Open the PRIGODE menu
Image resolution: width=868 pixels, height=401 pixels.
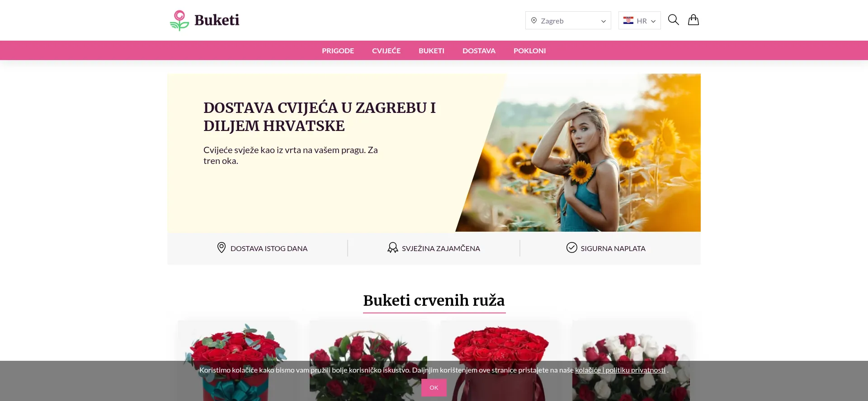pyautogui.click(x=338, y=51)
